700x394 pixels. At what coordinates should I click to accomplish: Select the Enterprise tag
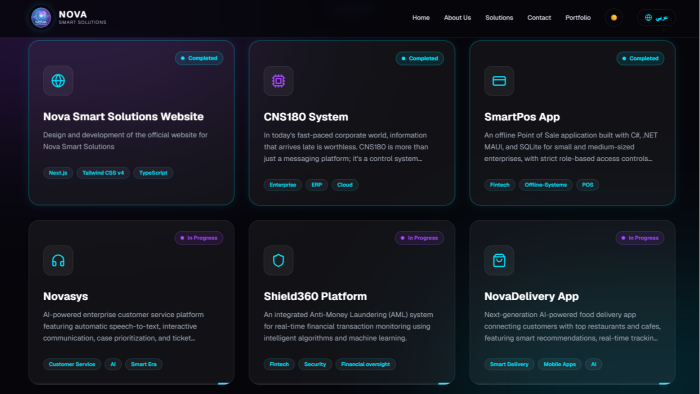tap(283, 185)
